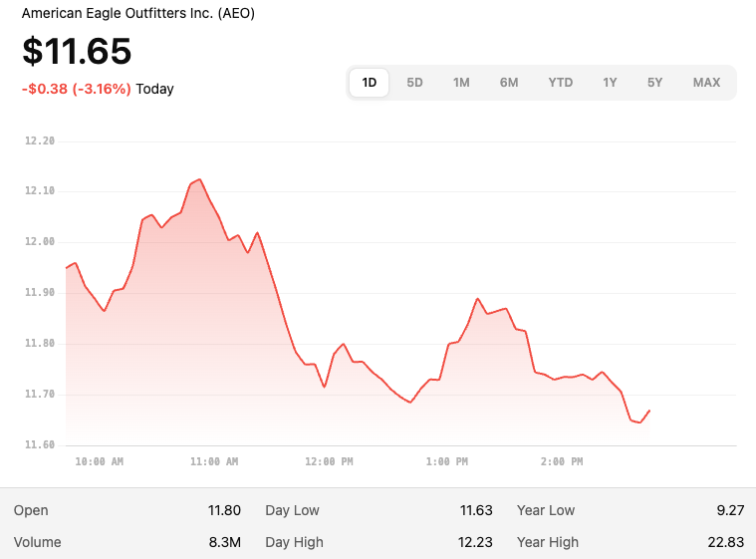Click the 12:00 PM axis label
Viewport: 756px width, 559px height.
[329, 461]
